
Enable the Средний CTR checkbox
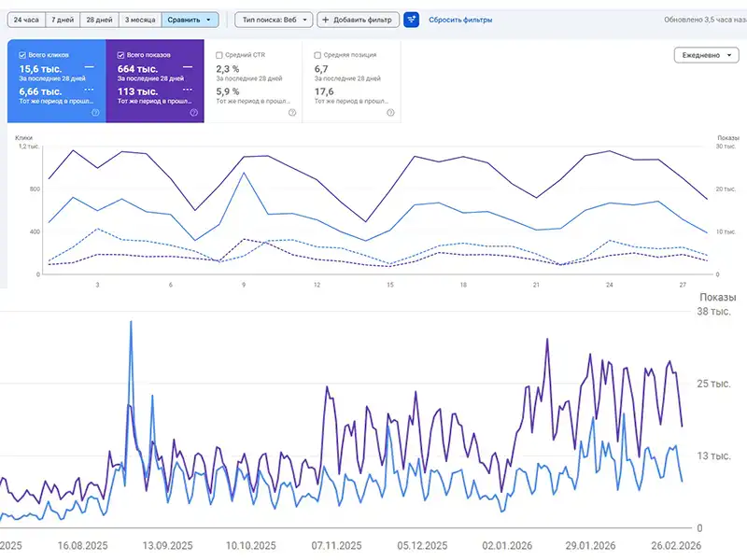click(219, 55)
